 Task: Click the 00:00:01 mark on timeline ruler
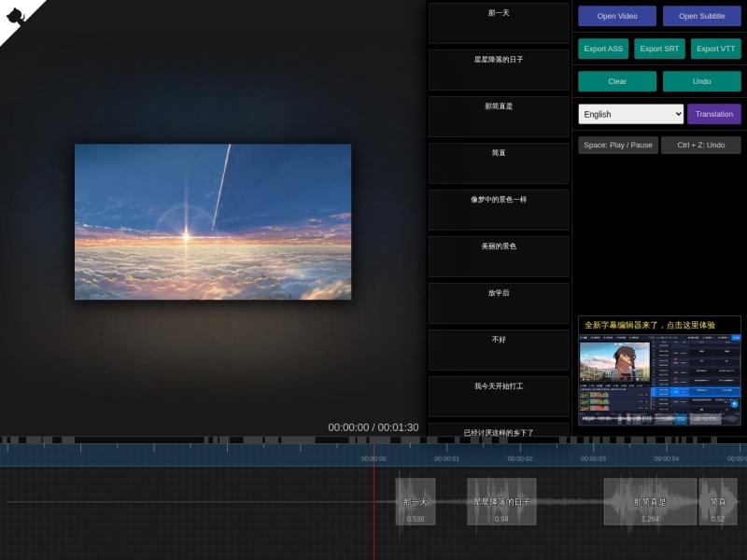[447, 458]
